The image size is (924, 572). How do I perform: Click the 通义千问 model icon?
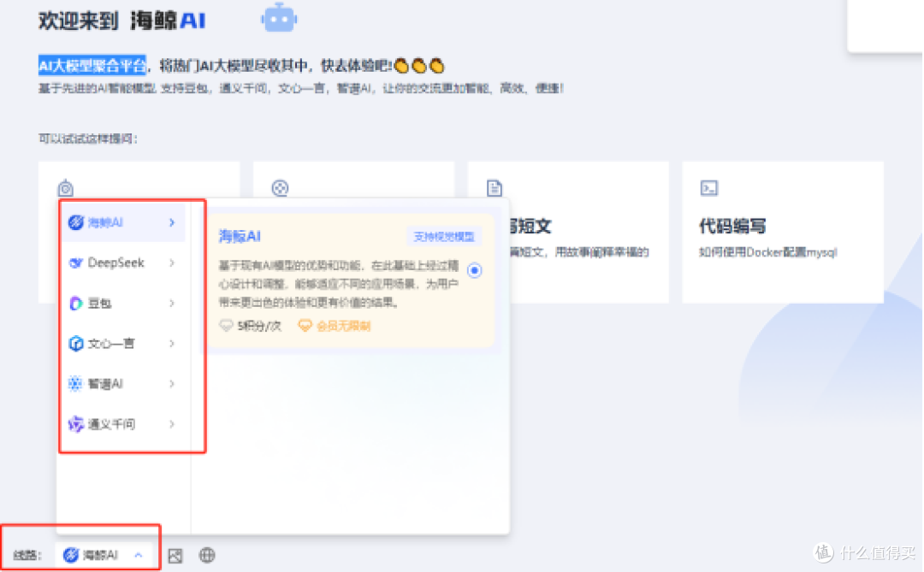[76, 423]
